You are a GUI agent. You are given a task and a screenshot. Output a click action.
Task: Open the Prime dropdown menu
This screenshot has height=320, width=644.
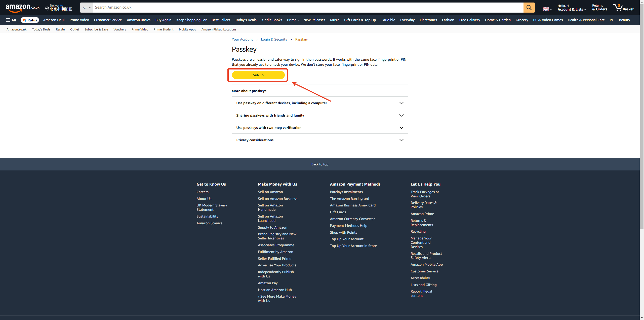293,20
